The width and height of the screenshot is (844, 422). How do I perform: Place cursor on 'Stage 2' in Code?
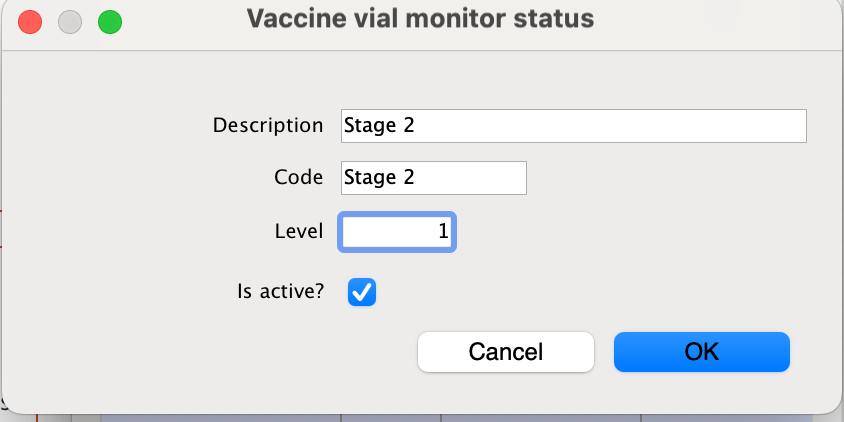(379, 178)
